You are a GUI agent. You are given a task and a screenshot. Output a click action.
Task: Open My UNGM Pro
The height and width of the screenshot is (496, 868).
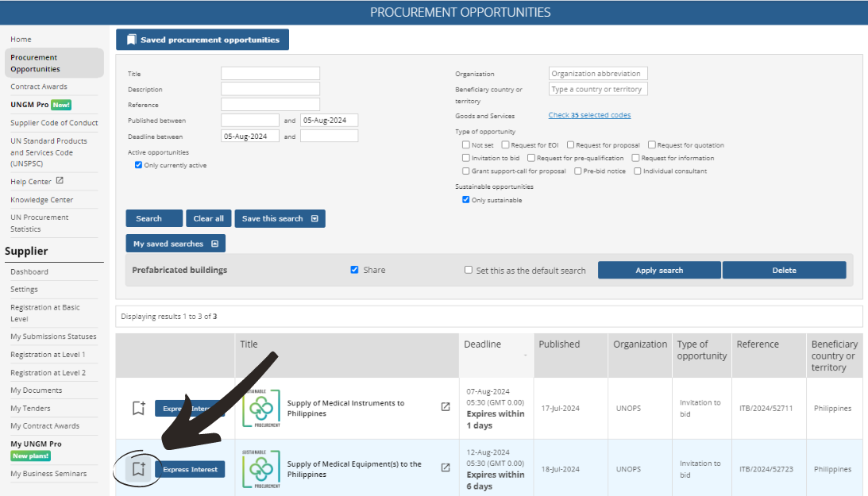[36, 444]
